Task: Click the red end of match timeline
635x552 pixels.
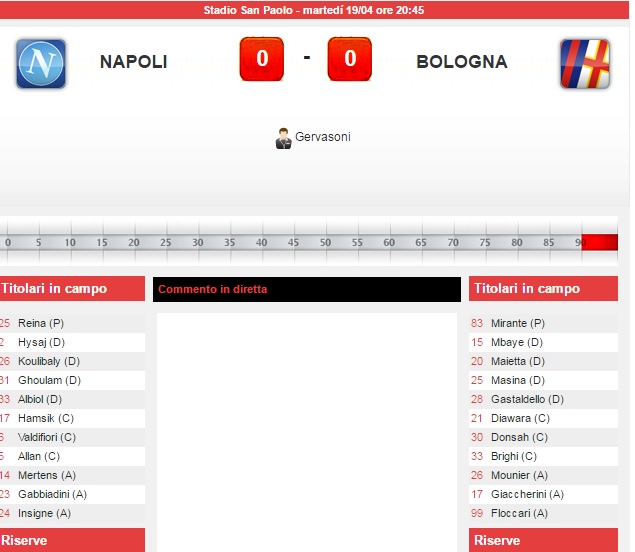Action: point(600,242)
